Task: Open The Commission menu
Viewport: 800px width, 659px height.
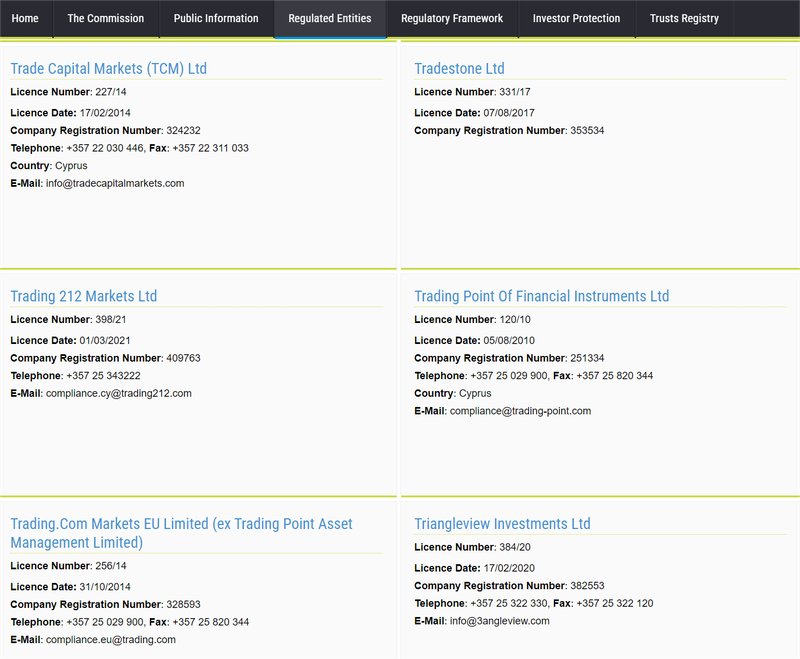Action: 105,18
